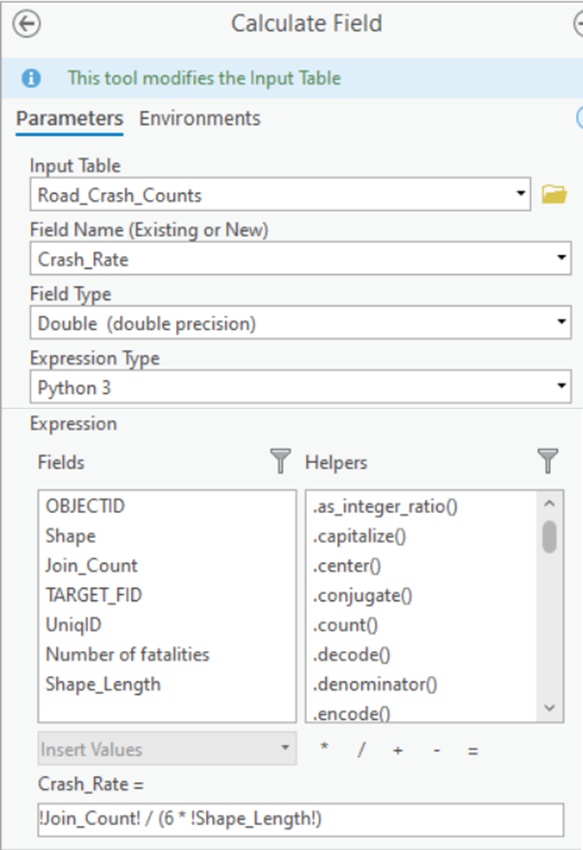Screen dimensions: 583x850
Task: Insert the division operator
Action: 361,750
